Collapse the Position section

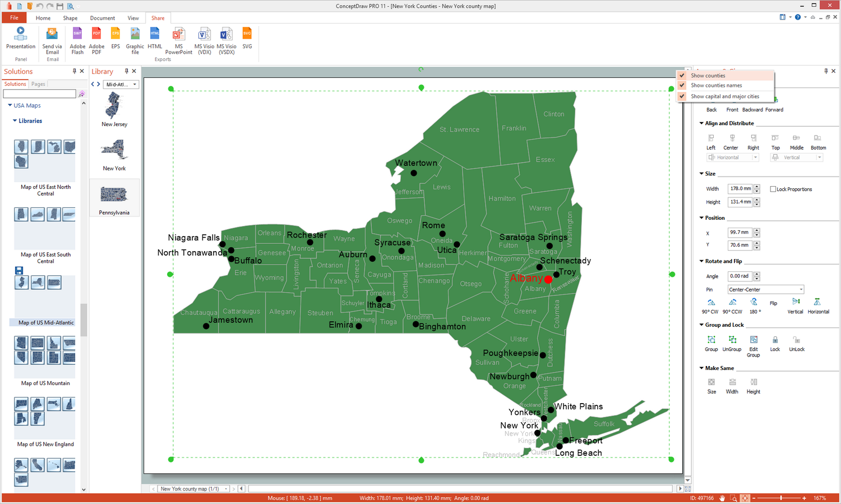[701, 218]
